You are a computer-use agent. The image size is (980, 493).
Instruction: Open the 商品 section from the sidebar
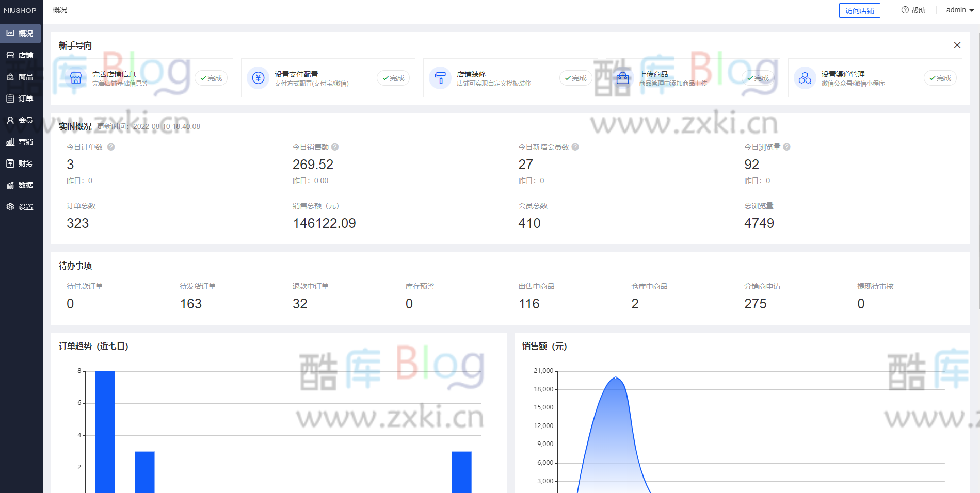(21, 76)
